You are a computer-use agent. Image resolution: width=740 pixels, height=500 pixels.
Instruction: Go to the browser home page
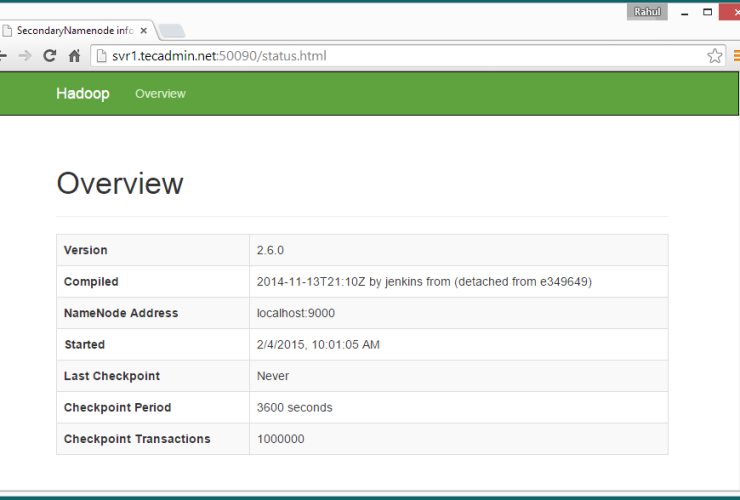pos(74,56)
